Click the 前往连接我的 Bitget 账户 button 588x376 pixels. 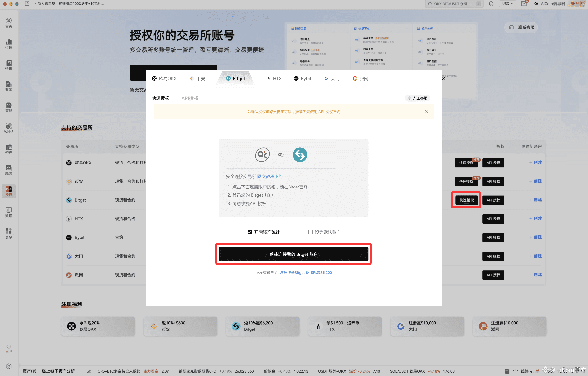point(294,254)
